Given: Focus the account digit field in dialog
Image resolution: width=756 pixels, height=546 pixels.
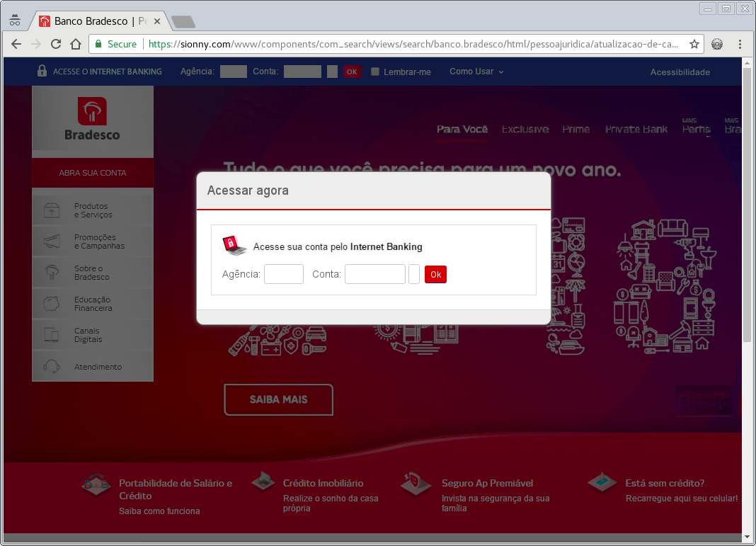Looking at the screenshot, I should 413,274.
